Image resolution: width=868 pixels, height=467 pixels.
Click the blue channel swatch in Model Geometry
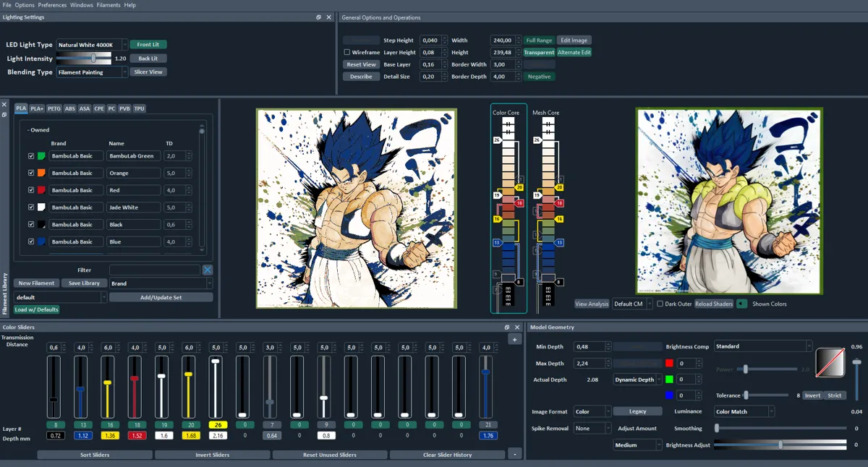pos(669,395)
